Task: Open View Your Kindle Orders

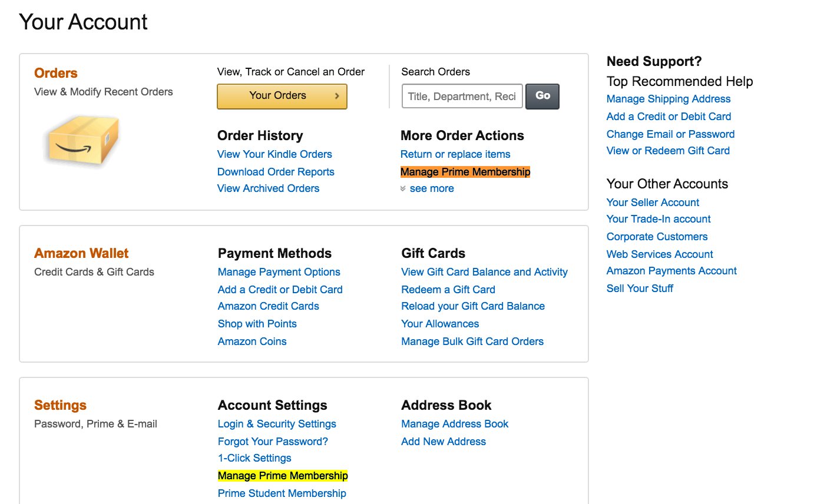Action: 274,154
